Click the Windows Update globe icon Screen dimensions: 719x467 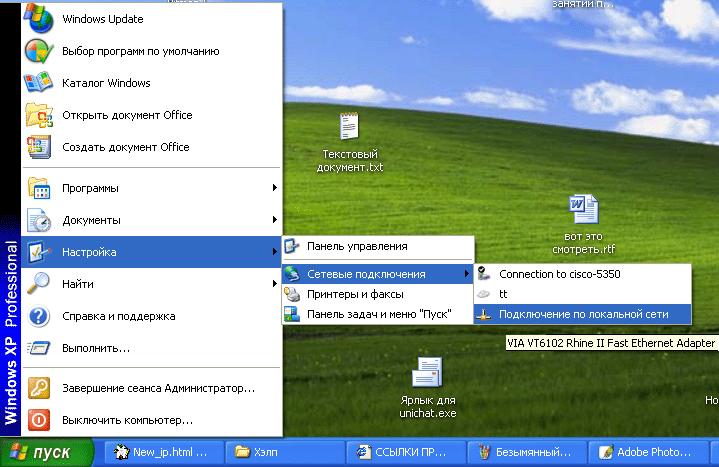click(39, 19)
